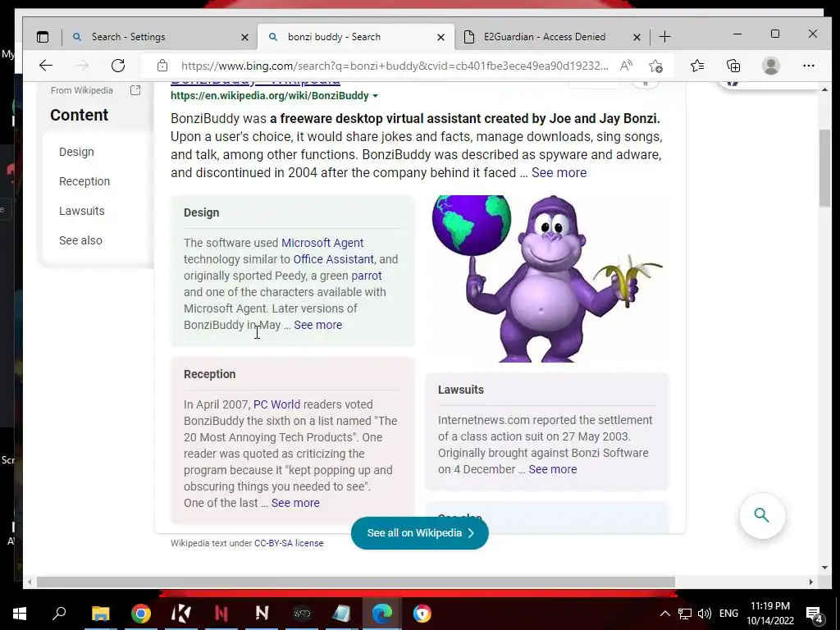The image size is (840, 630).
Task: Select Design in the Content sidebar
Action: point(76,152)
